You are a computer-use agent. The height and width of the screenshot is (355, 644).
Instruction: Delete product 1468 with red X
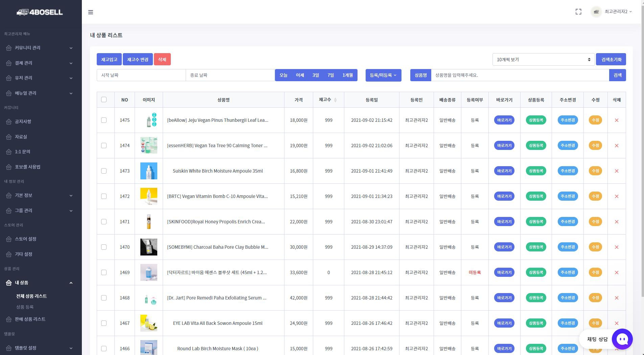617,298
